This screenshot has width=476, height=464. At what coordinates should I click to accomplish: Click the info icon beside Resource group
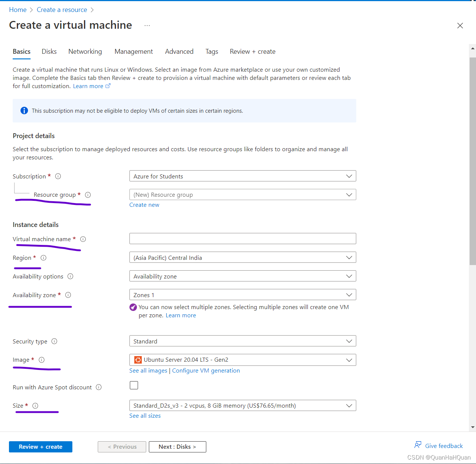(88, 195)
